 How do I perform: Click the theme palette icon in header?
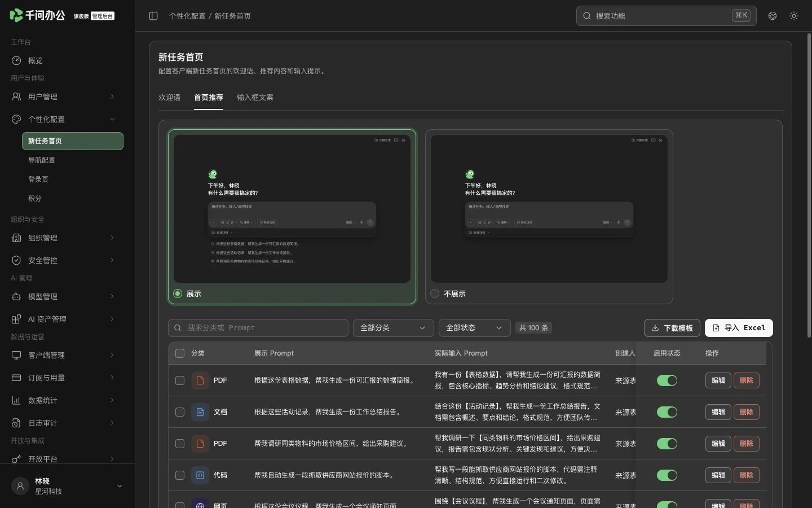tap(773, 16)
